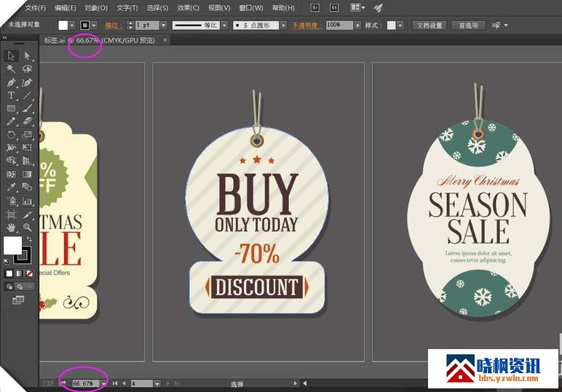
Task: Open the 对象(O) menu
Action: (x=96, y=8)
